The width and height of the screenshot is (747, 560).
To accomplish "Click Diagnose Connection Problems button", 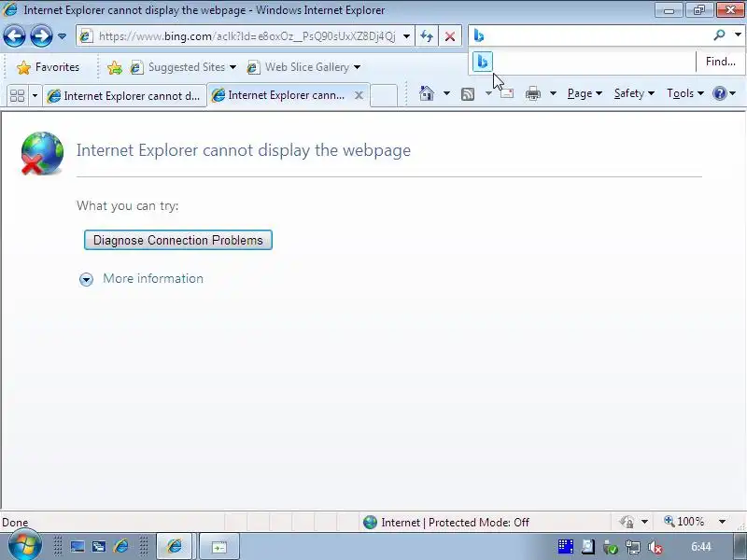I will click(x=178, y=240).
